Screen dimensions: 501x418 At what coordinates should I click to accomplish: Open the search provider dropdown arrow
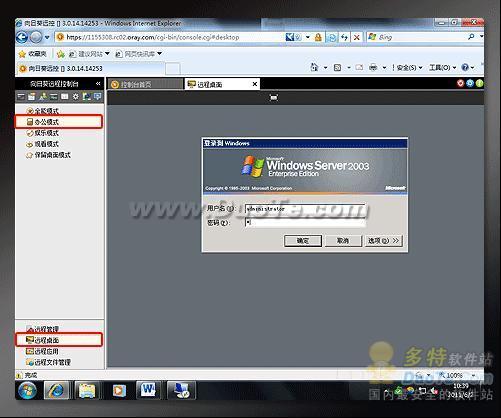[x=481, y=37]
